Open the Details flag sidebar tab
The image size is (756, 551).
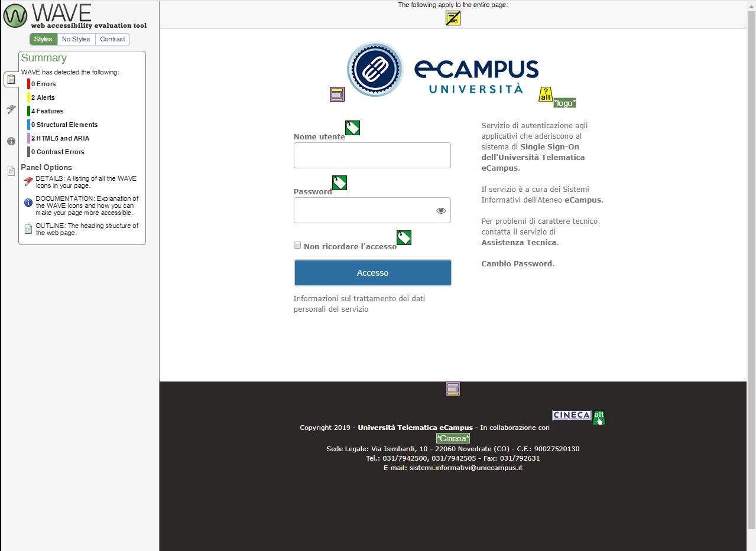(x=11, y=110)
